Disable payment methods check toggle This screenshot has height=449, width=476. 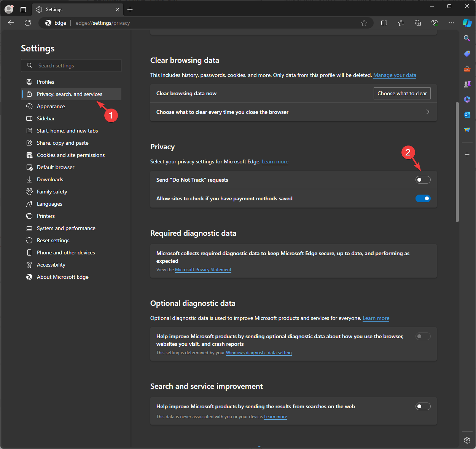click(423, 198)
